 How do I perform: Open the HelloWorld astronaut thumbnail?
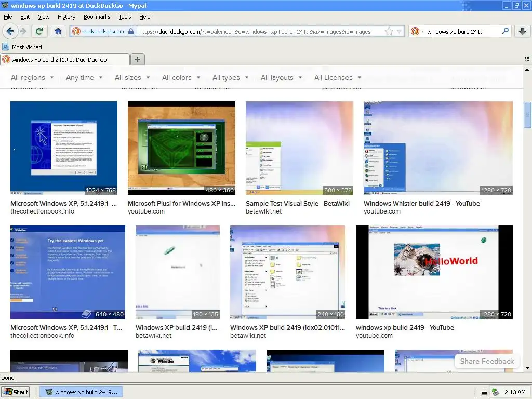434,272
